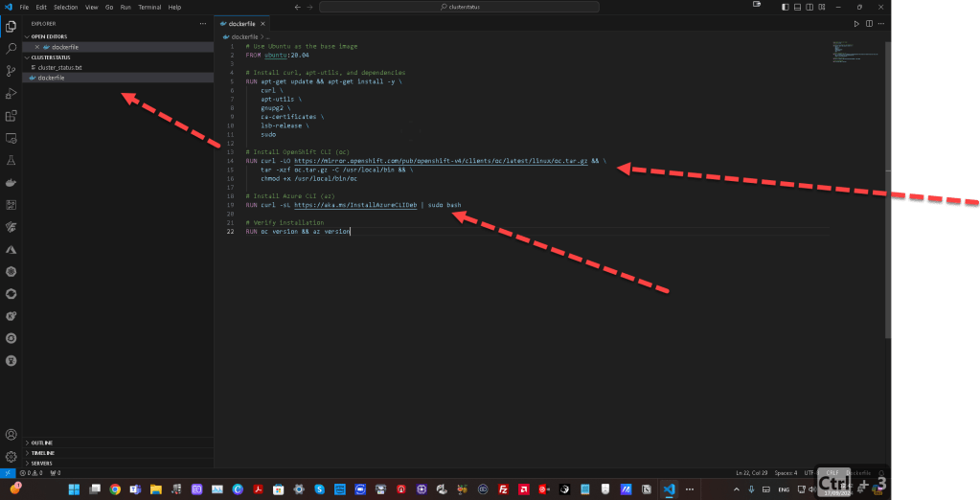Open the Accounts menu icon
The height and width of the screenshot is (500, 980).
click(x=11, y=434)
